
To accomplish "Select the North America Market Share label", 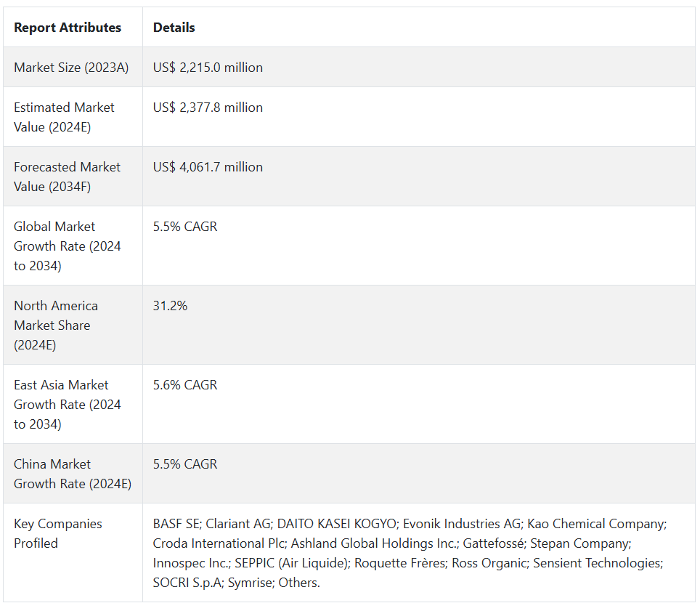I will pyautogui.click(x=56, y=325).
